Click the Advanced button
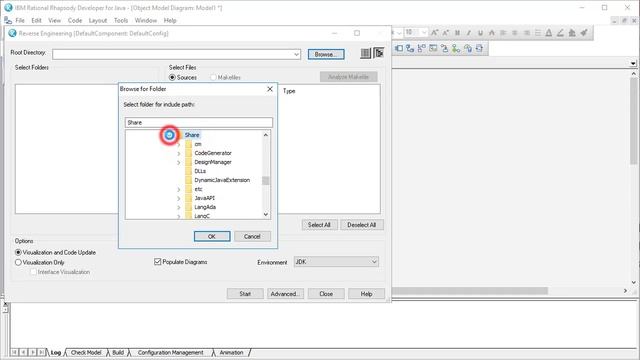The width and height of the screenshot is (640, 360). pos(285,294)
